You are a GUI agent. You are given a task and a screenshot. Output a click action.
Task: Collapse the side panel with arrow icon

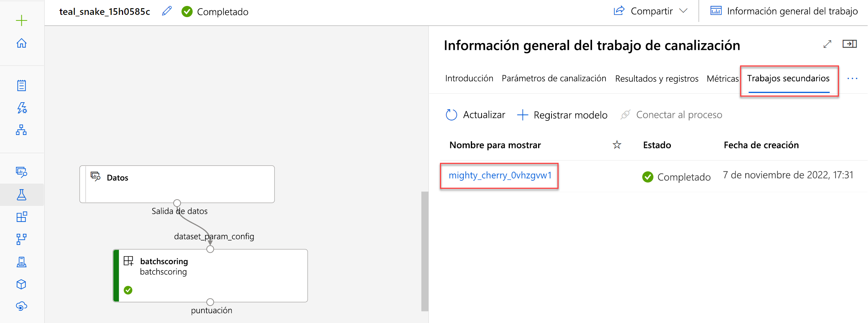849,44
